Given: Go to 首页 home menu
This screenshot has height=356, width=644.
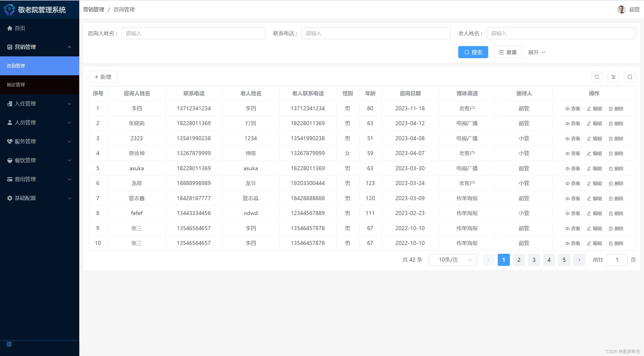Looking at the screenshot, I should (40, 28).
